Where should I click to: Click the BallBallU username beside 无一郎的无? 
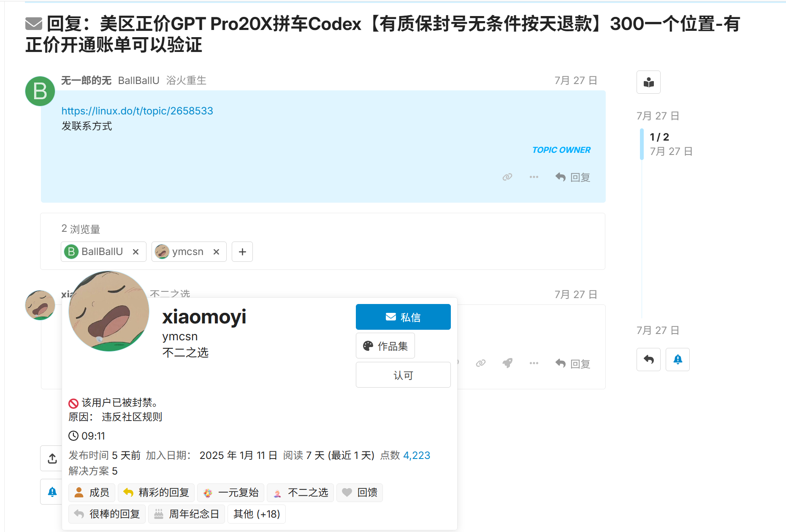coord(139,80)
